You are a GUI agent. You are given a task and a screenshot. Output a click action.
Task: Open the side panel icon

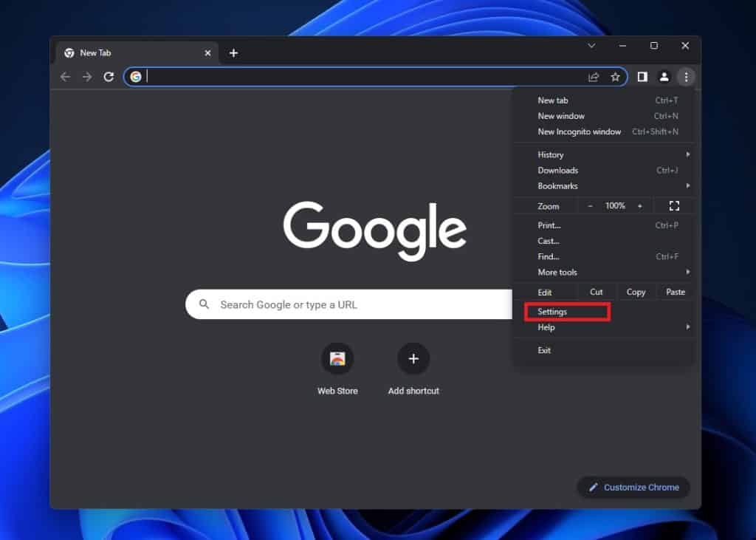(x=642, y=77)
